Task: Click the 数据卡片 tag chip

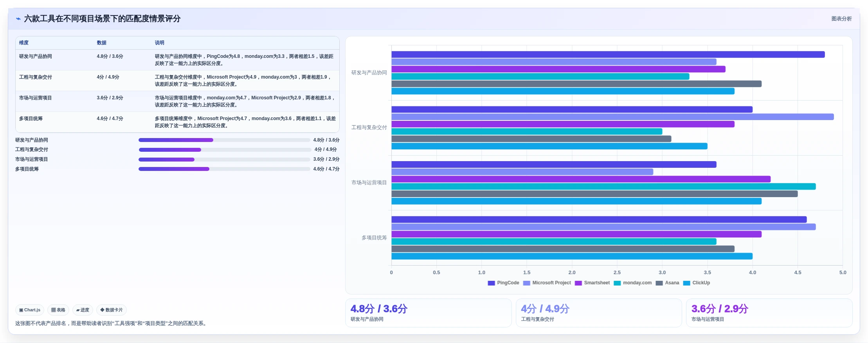Action: [112, 310]
